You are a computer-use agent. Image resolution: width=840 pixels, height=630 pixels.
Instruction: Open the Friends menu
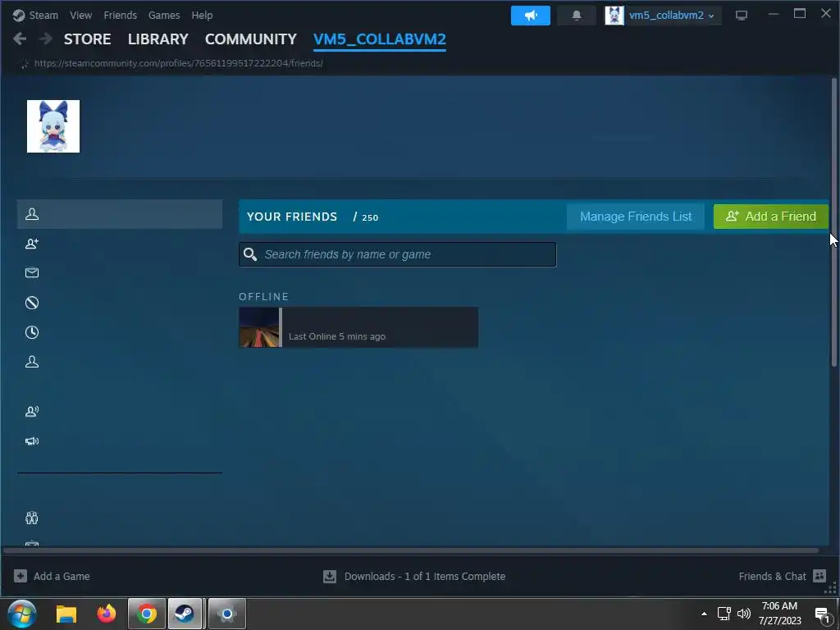[120, 15]
